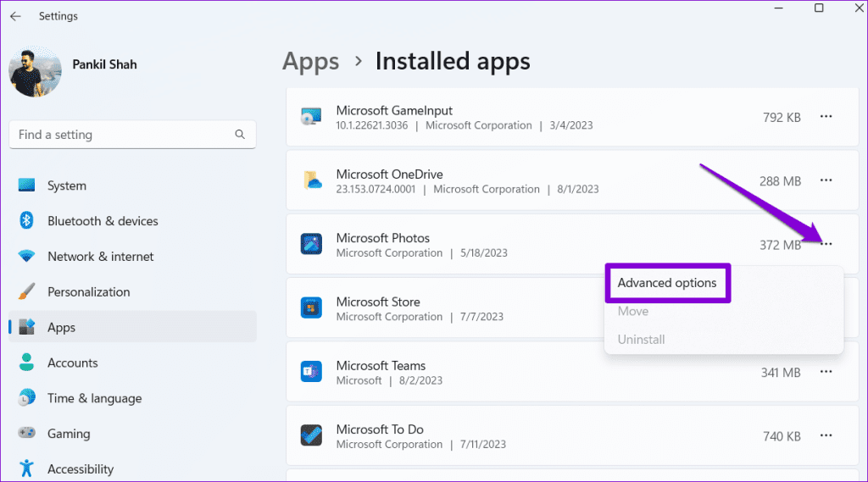Click the 7/11/2023 install date
This screenshot has width=868, height=482.
click(482, 445)
